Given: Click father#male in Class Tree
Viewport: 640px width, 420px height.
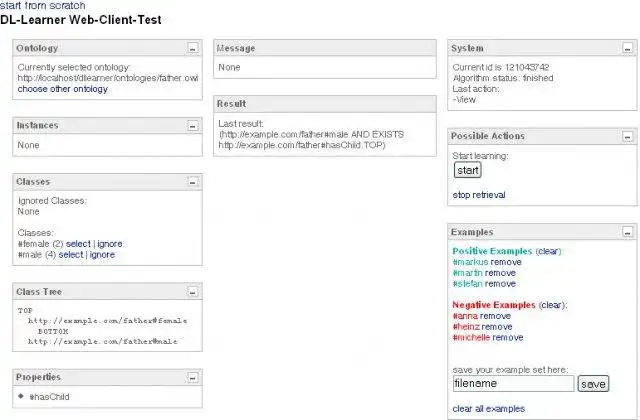Looking at the screenshot, I should click(102, 342).
